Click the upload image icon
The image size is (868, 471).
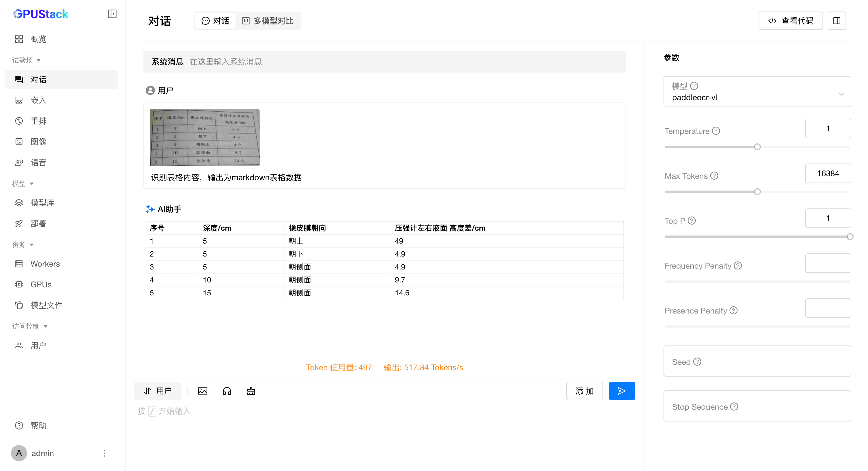point(202,391)
